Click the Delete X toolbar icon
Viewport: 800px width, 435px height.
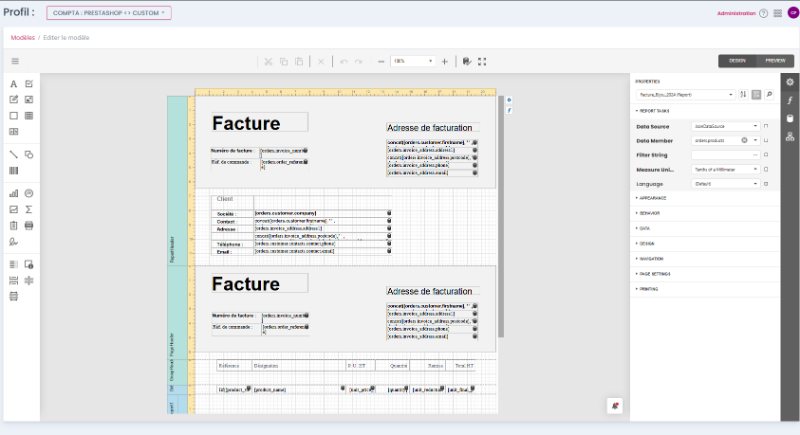[x=321, y=62]
